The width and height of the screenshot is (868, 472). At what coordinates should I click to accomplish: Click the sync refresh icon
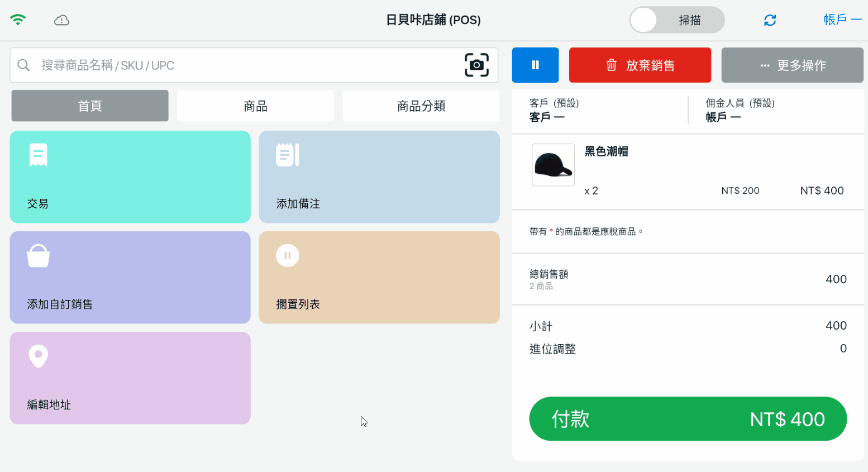tap(770, 20)
